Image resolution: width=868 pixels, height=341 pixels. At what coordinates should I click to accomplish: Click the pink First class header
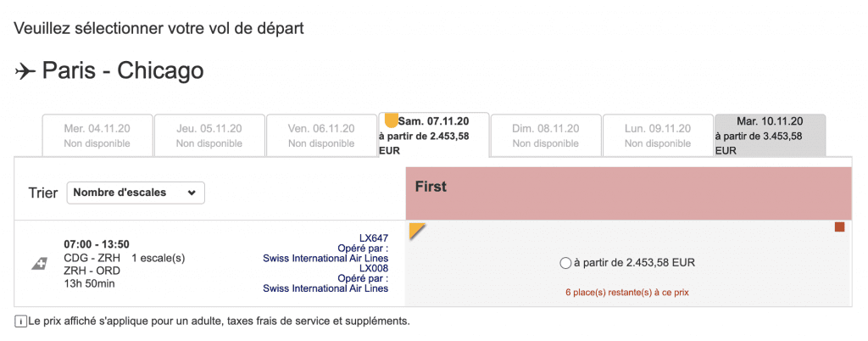(628, 193)
